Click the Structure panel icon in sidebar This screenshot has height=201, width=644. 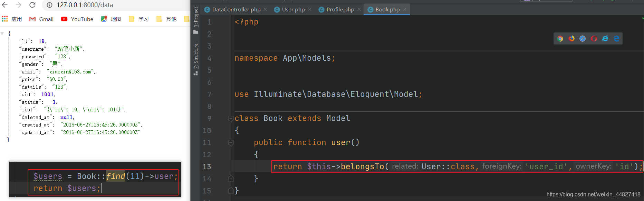[x=196, y=73]
